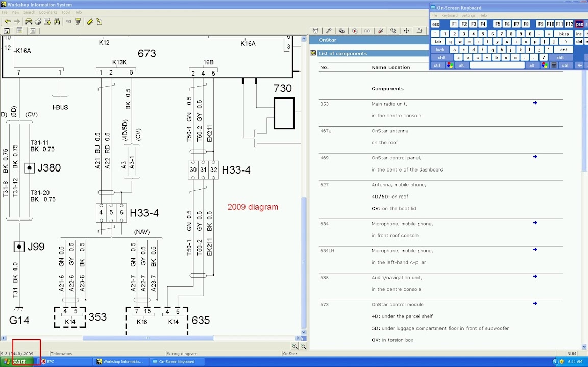
Task: Open the note with pencil icon
Action: coord(100,22)
